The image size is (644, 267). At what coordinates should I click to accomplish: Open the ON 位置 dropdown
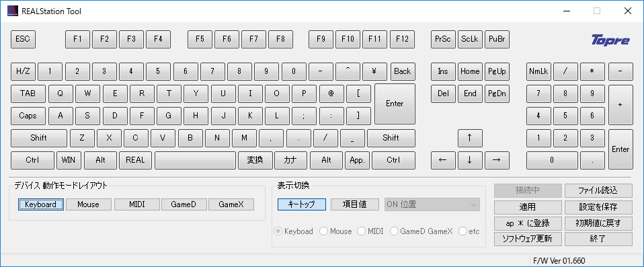(432, 204)
